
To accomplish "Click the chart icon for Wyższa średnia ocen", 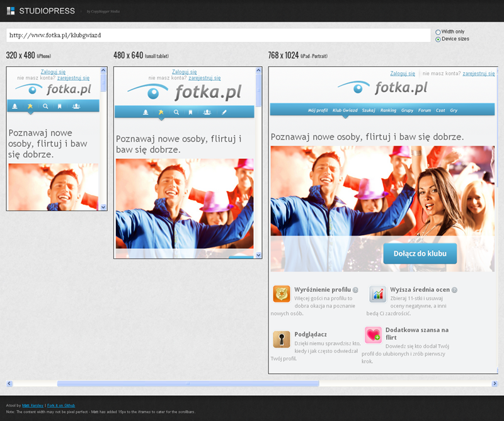I will pyautogui.click(x=378, y=294).
